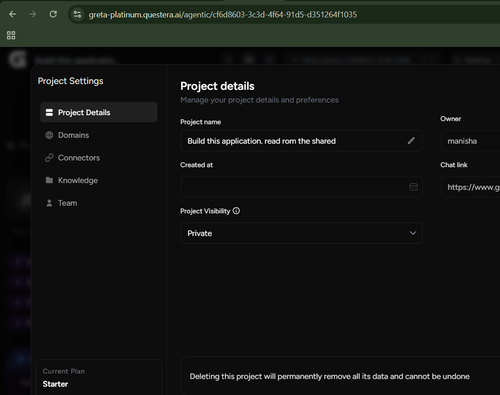Click the deletion warning text about permanent removal
The width and height of the screenshot is (500, 395).
tap(330, 376)
